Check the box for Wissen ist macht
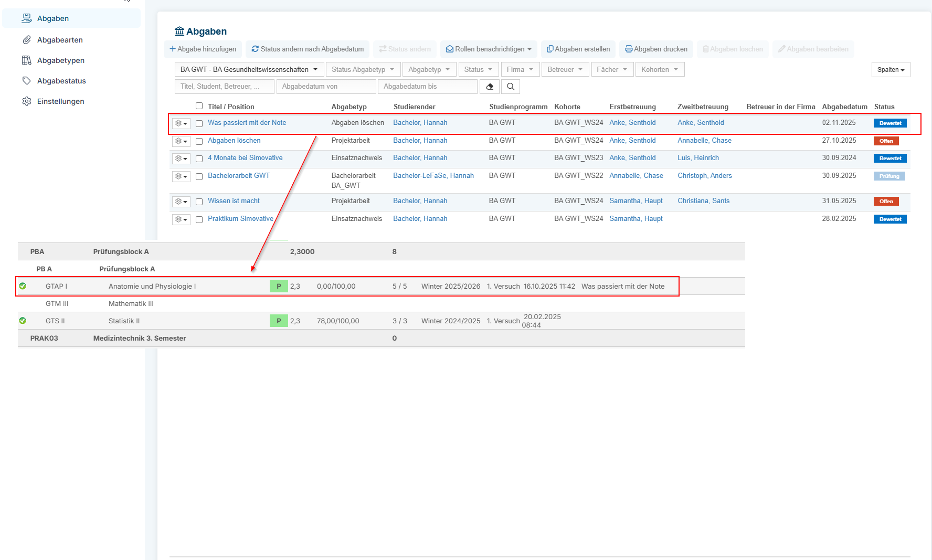This screenshot has width=932, height=560. (199, 202)
